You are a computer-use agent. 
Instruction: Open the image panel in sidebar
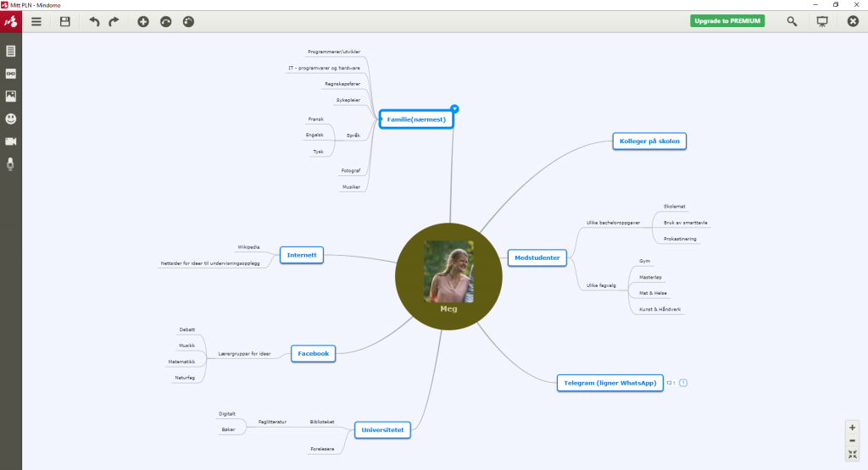(10, 97)
